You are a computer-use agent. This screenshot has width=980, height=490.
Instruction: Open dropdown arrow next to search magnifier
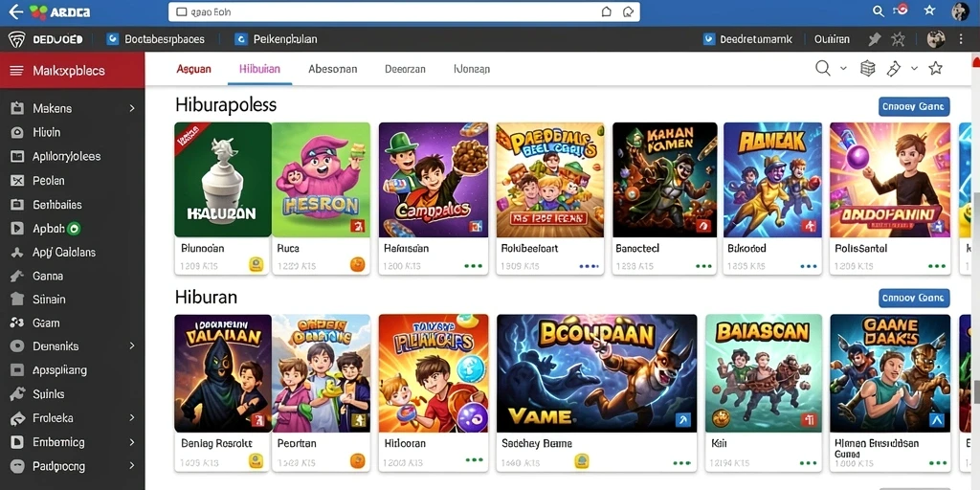coord(843,68)
